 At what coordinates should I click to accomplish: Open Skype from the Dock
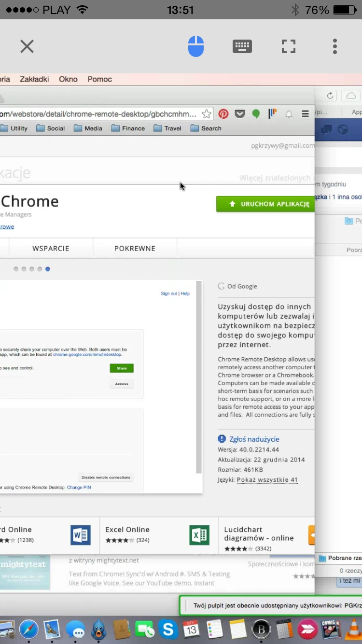click(x=168, y=629)
